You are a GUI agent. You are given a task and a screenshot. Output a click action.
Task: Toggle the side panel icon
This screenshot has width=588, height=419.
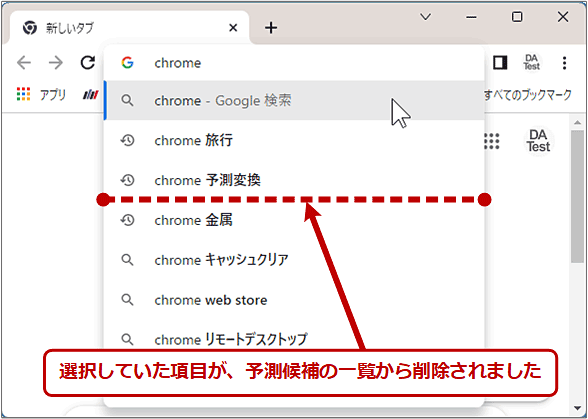pyautogui.click(x=500, y=63)
